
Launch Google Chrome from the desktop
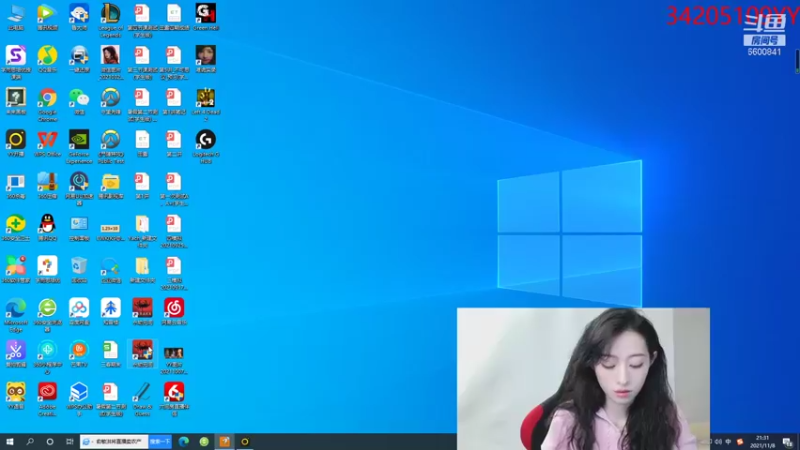pyautogui.click(x=47, y=105)
